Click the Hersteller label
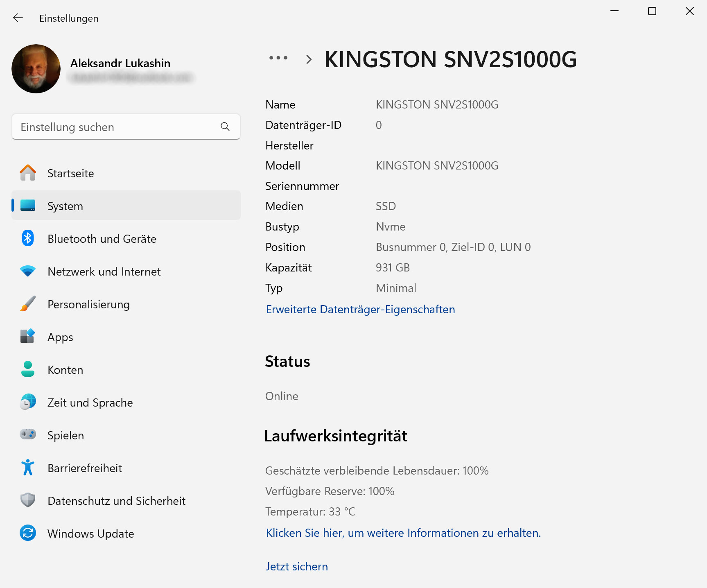707x588 pixels. (x=289, y=145)
